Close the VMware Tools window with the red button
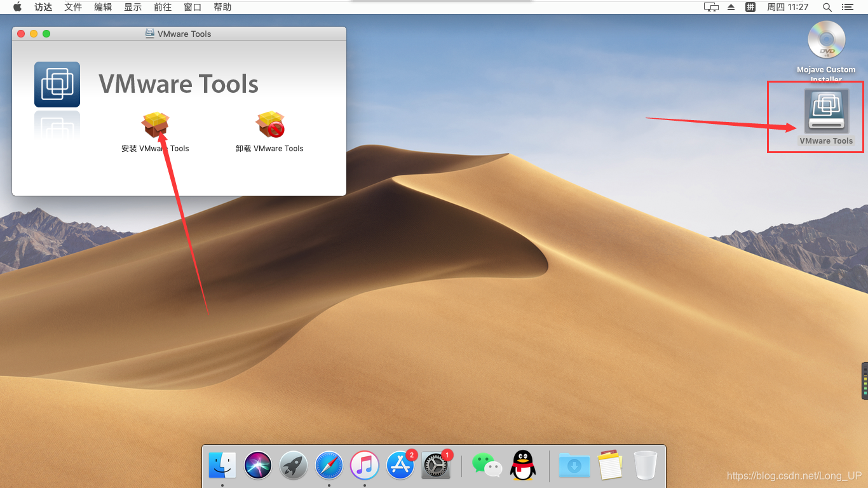This screenshot has height=488, width=868. click(x=21, y=34)
